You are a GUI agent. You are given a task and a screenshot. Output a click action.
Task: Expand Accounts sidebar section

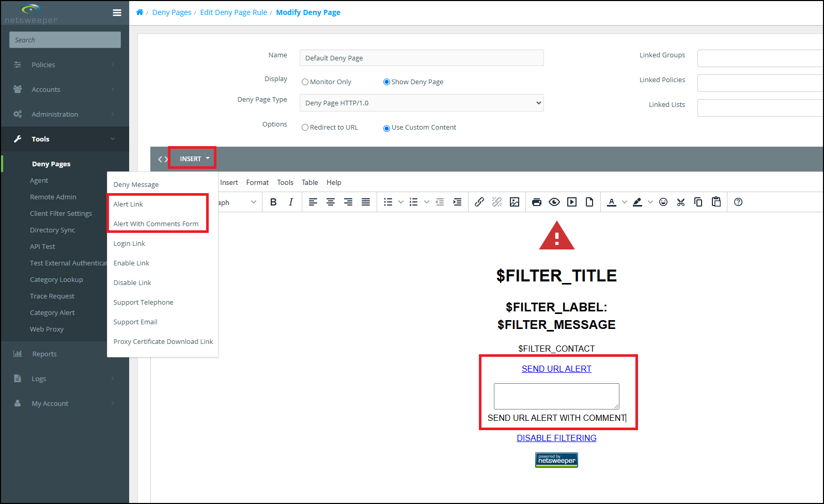tap(65, 89)
